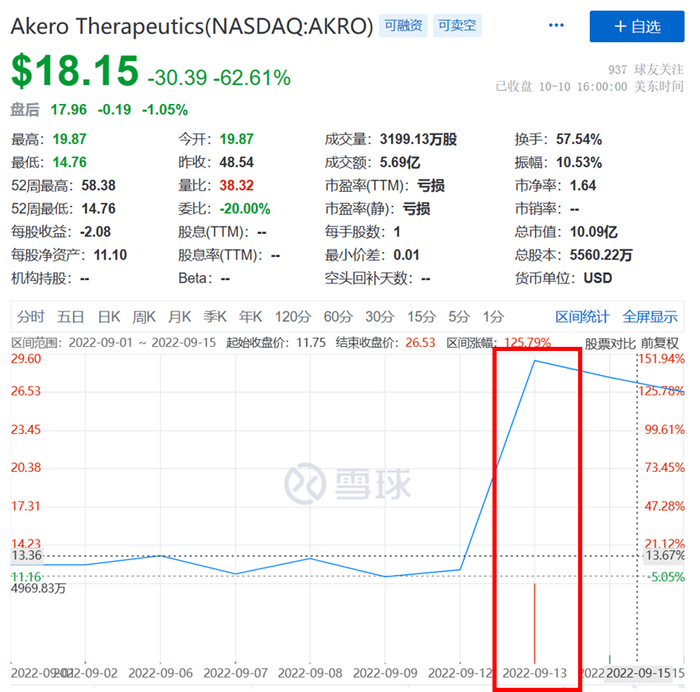This screenshot has width=700, height=692.
Task: Click the 市净率 value 1.64
Action: click(x=583, y=186)
